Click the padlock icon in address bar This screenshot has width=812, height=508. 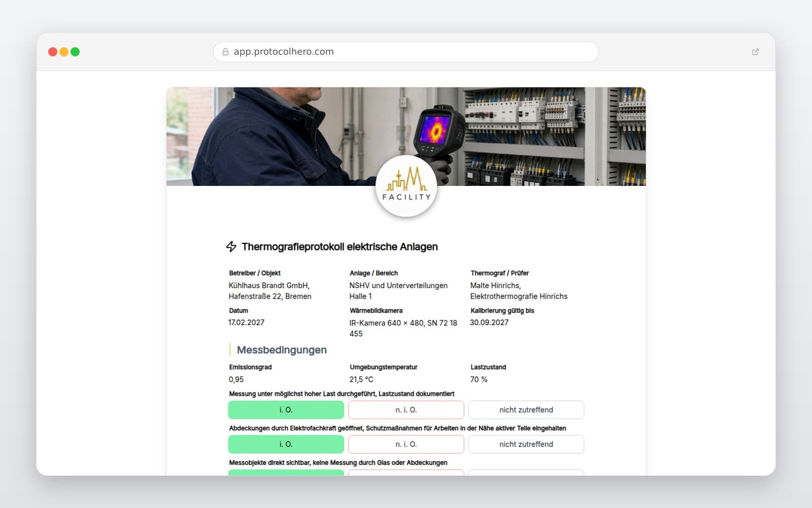coord(225,52)
